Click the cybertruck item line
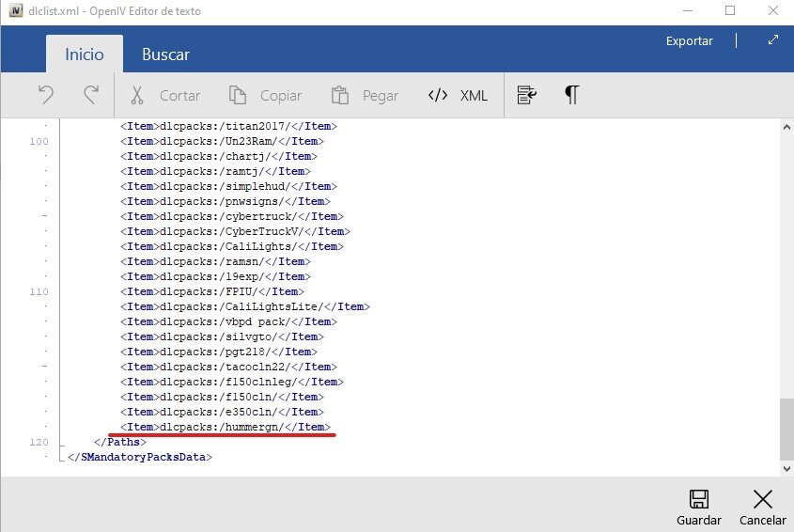Viewport: 794px width, 532px height. [x=232, y=216]
